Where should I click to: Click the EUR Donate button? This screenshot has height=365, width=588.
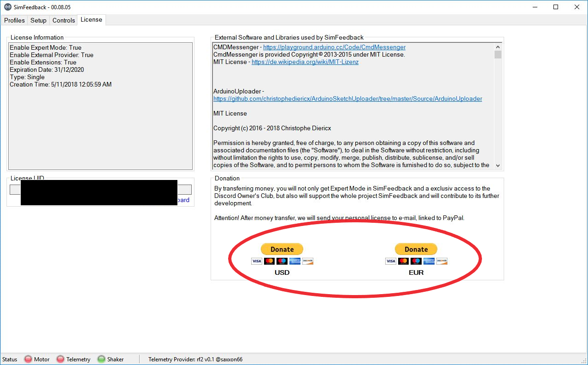(416, 249)
